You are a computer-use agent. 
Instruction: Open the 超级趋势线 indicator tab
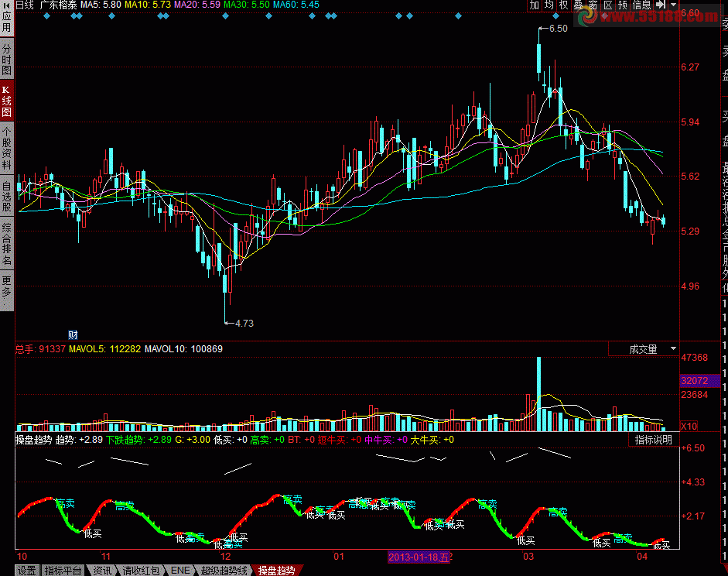tap(224, 571)
